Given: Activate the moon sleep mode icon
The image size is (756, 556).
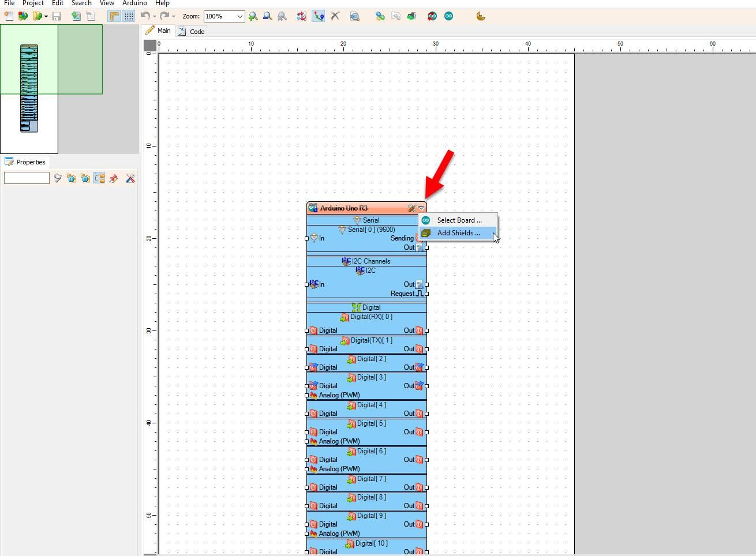Looking at the screenshot, I should tap(481, 16).
